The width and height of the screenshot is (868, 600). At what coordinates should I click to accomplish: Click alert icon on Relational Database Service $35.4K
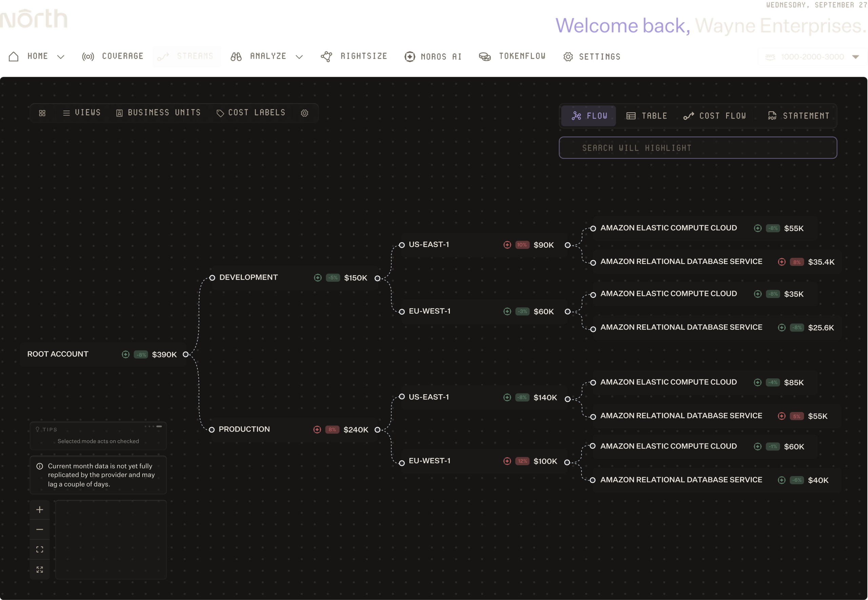(x=782, y=262)
